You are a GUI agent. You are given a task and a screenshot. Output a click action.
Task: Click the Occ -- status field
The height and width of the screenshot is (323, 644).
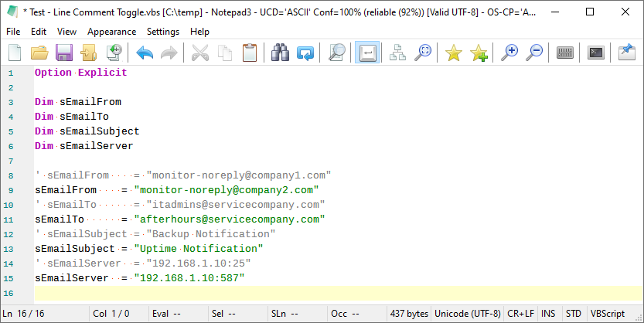click(357, 314)
